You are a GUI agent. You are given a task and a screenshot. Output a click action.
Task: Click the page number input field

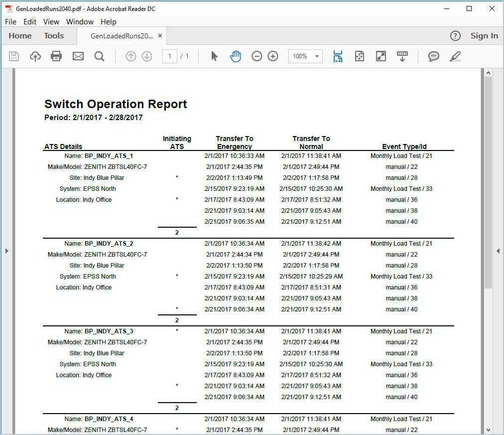(x=170, y=56)
